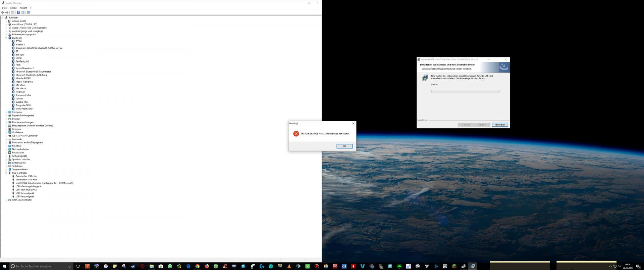
Task: Open Steam from the taskbar
Action: click(133, 266)
